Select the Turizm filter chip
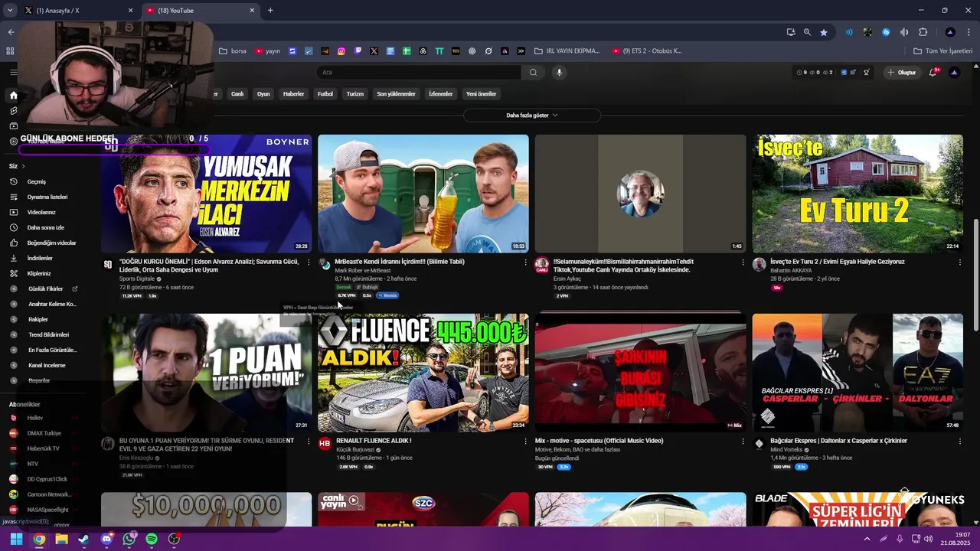The height and width of the screenshot is (551, 980). [x=355, y=93]
